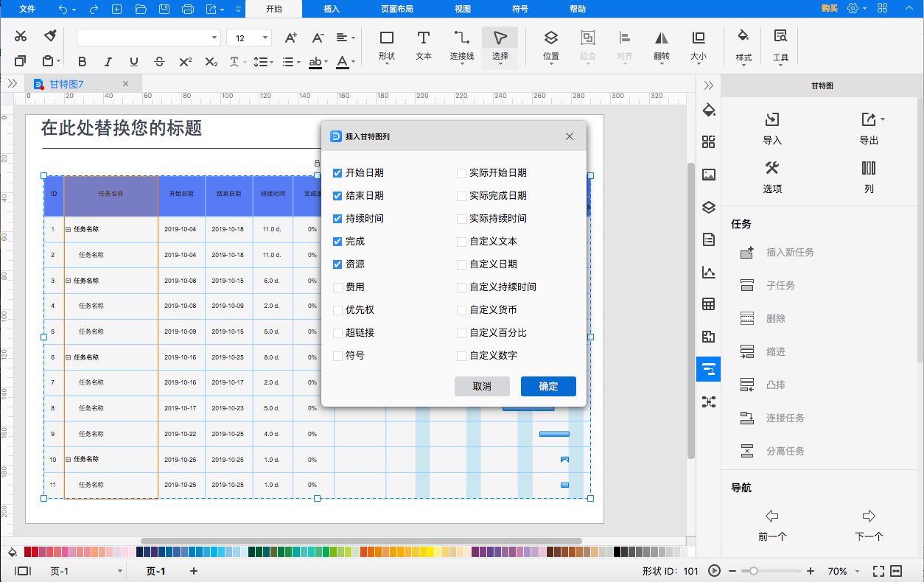The image size is (924, 582).
Task: Collapse the right panel with chevrons
Action: [x=709, y=85]
